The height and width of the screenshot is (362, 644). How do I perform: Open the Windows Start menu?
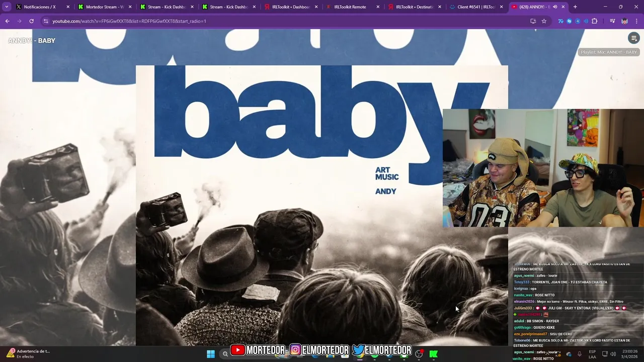tap(211, 354)
